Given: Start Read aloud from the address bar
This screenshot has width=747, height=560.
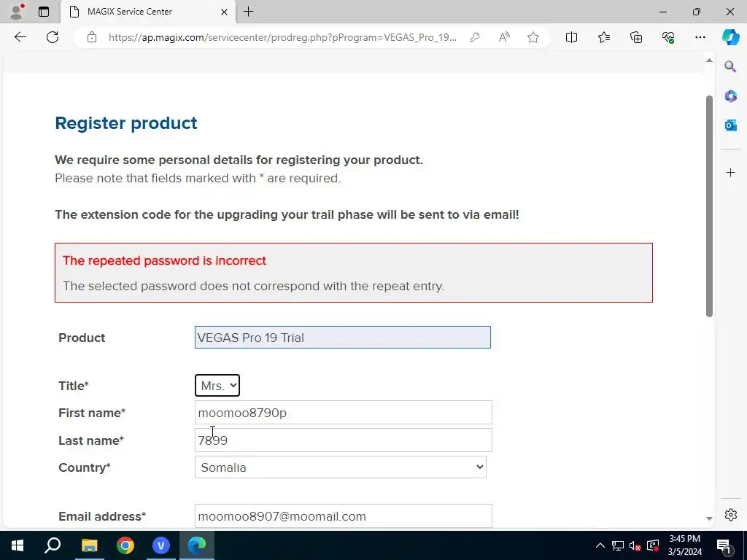Looking at the screenshot, I should point(504,37).
